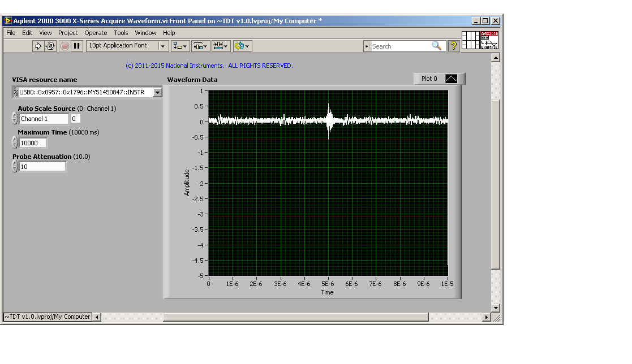
Task: Open the File menu
Action: 11,33
